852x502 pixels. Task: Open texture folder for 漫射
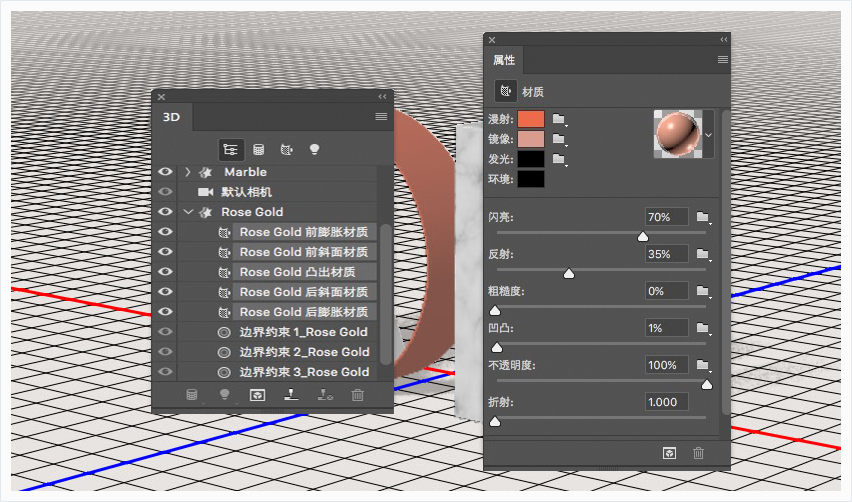(559, 119)
